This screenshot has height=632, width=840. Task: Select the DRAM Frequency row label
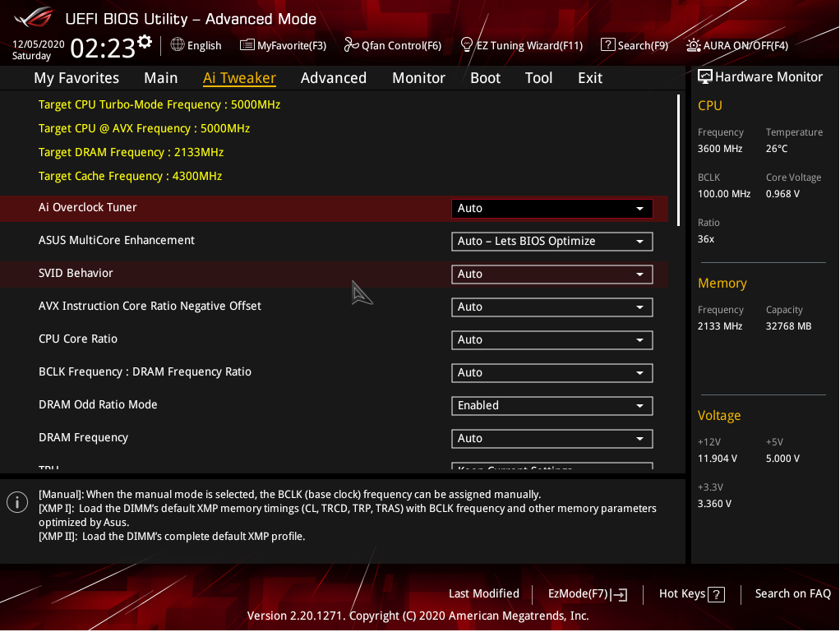83,438
